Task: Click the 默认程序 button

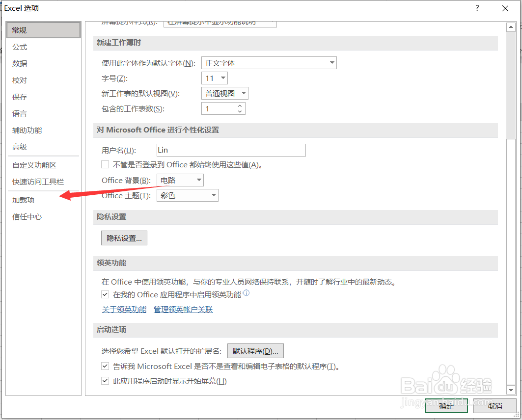Action: pos(255,351)
